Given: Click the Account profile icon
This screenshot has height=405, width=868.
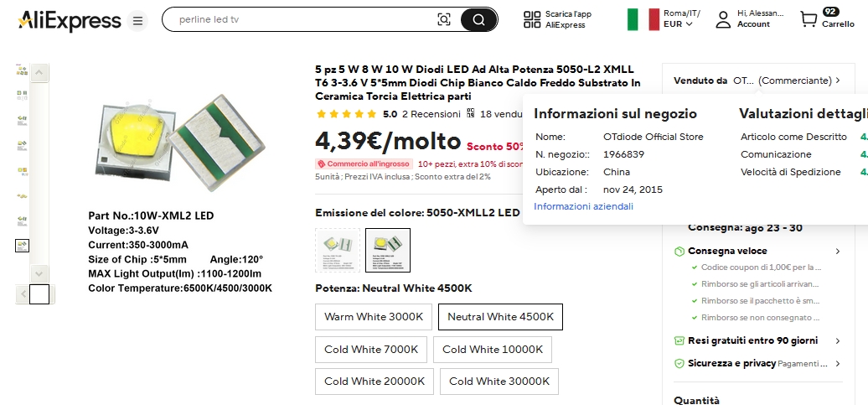Looking at the screenshot, I should 723,19.
